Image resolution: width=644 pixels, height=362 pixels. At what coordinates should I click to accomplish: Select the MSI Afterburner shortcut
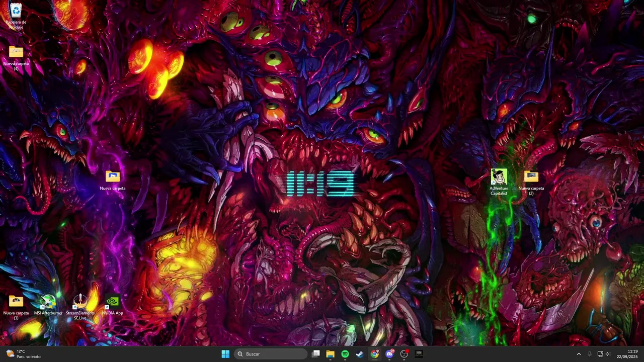(48, 305)
